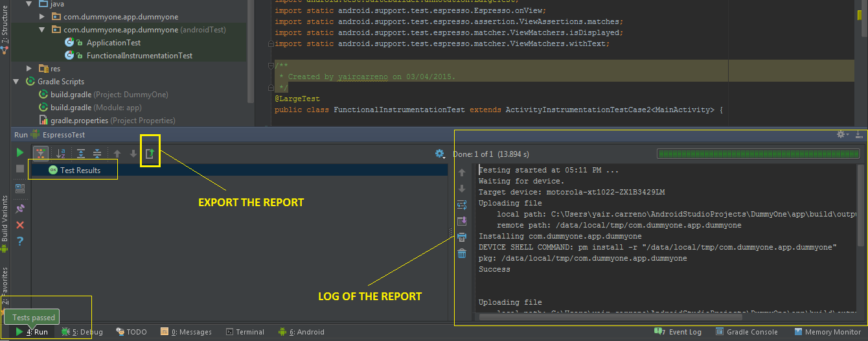
Task: Click the green Rerun test button
Action: pos(20,152)
